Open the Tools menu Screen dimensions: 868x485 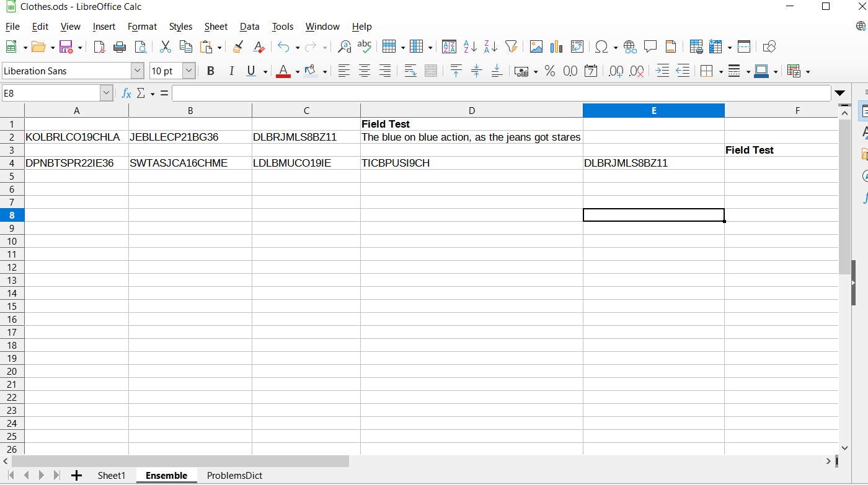(x=283, y=27)
